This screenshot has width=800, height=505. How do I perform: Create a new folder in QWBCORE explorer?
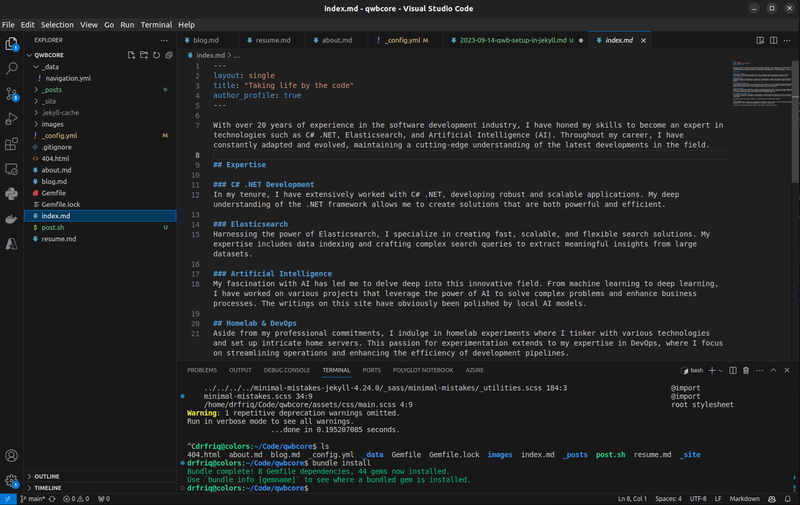point(144,55)
